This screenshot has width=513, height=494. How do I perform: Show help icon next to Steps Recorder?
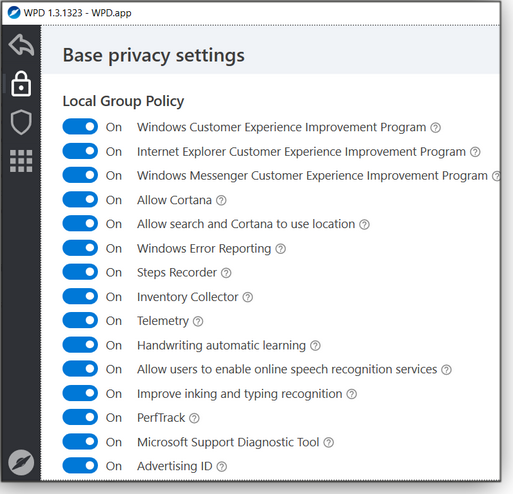click(226, 273)
